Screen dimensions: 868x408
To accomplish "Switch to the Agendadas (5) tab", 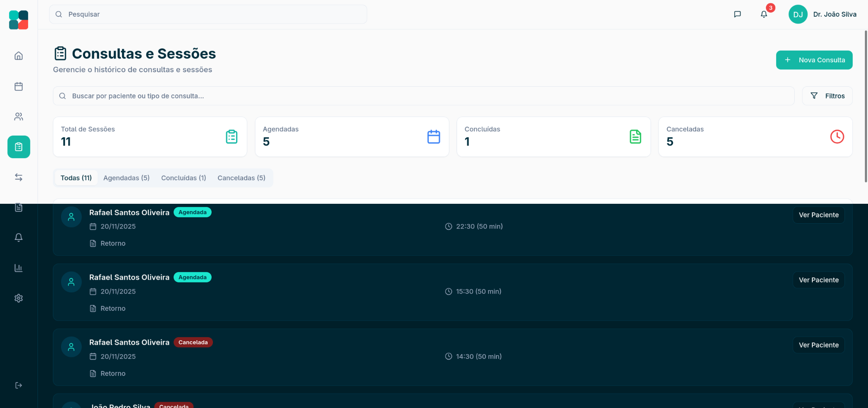I will tap(126, 178).
